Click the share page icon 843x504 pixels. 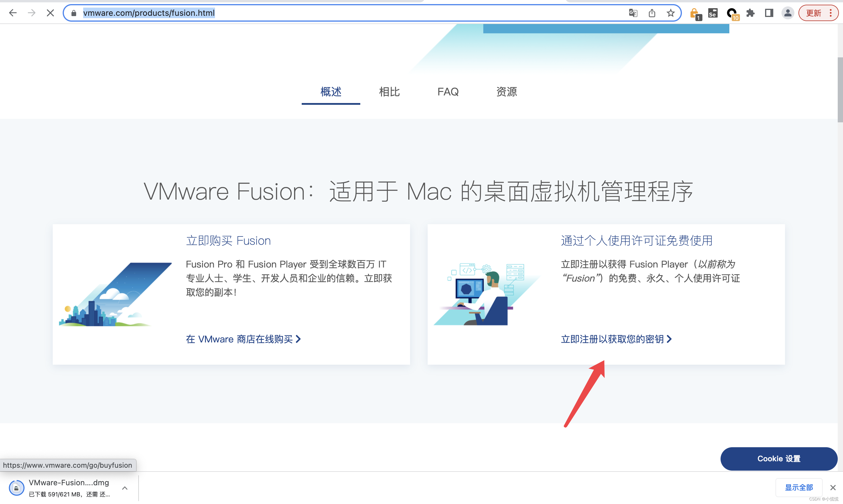coord(652,13)
